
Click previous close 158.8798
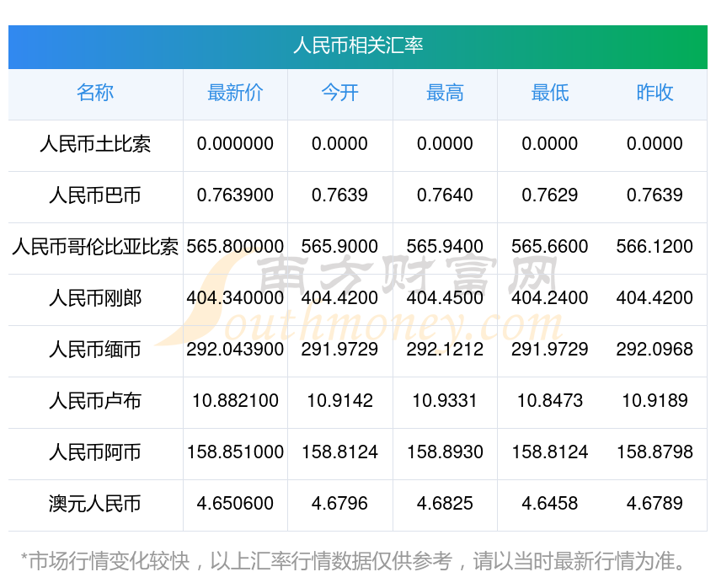click(x=655, y=452)
